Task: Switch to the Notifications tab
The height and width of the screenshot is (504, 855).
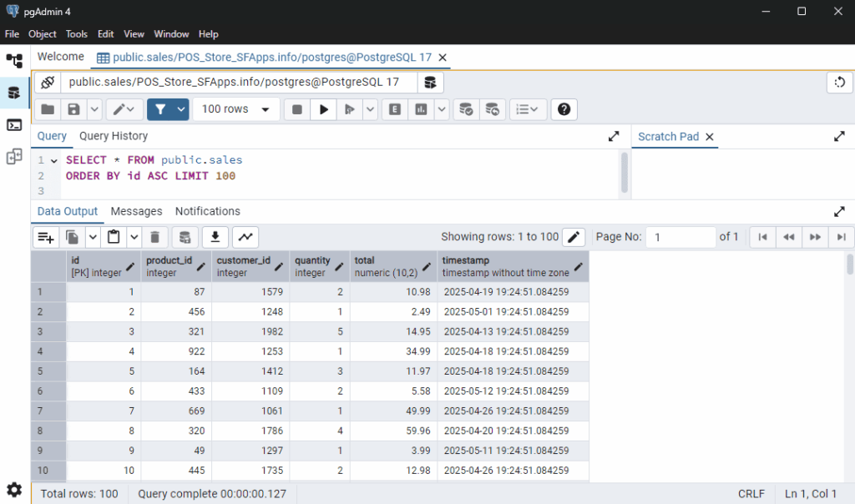Action: (208, 211)
